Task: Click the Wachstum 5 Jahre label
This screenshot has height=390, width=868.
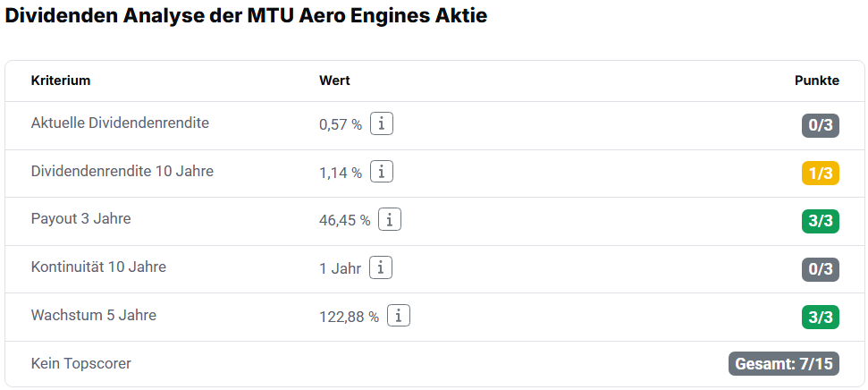Action: tap(94, 315)
